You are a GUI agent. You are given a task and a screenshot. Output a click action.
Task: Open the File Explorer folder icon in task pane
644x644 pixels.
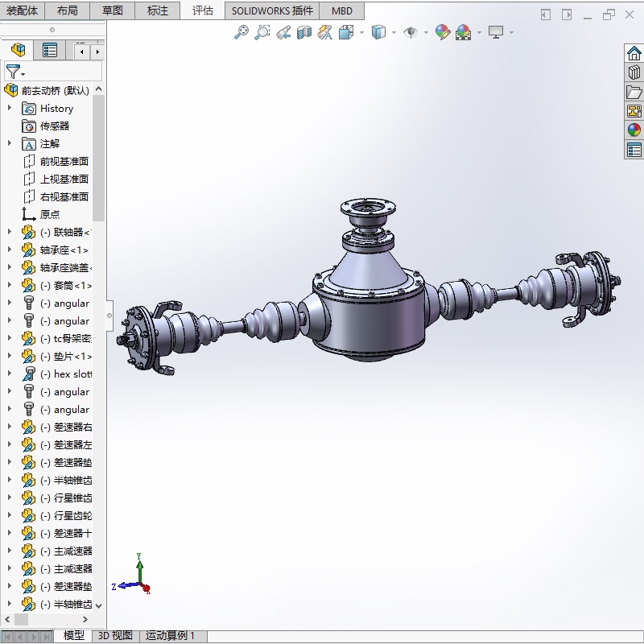634,92
